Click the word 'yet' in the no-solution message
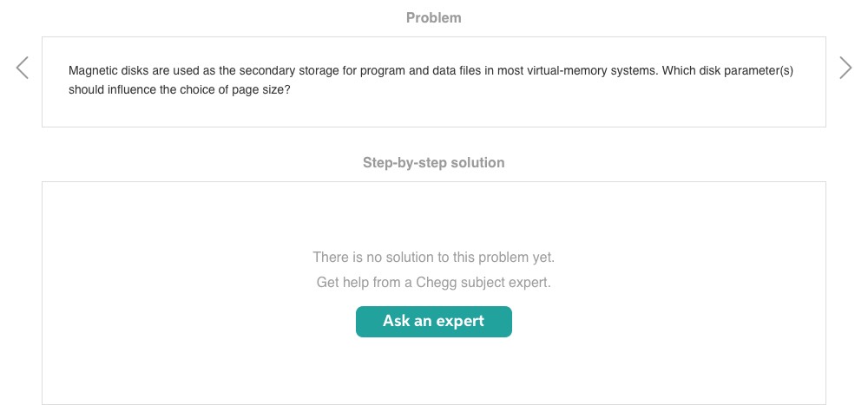 [542, 257]
